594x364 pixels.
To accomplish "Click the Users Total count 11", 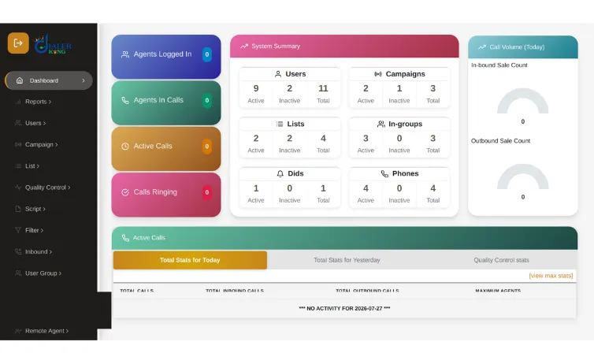I will tap(323, 88).
